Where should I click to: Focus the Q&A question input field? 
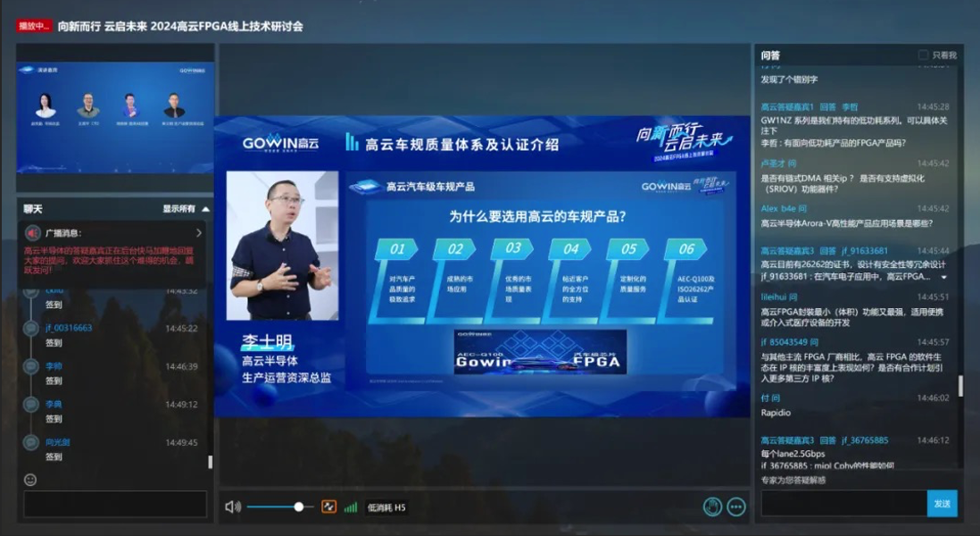coord(843,504)
